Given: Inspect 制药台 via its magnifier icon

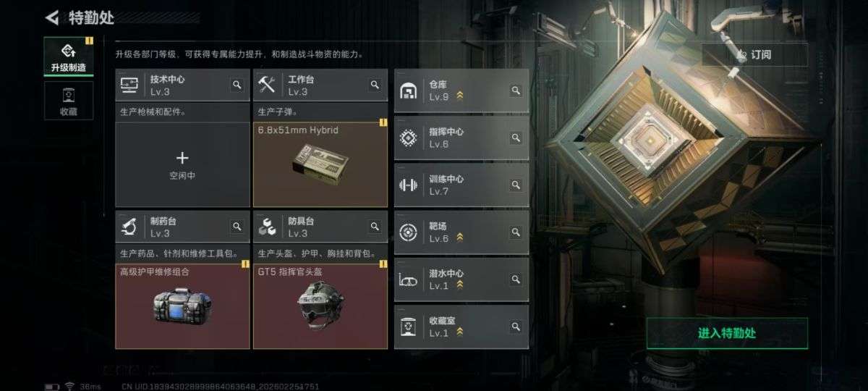Looking at the screenshot, I should (237, 227).
